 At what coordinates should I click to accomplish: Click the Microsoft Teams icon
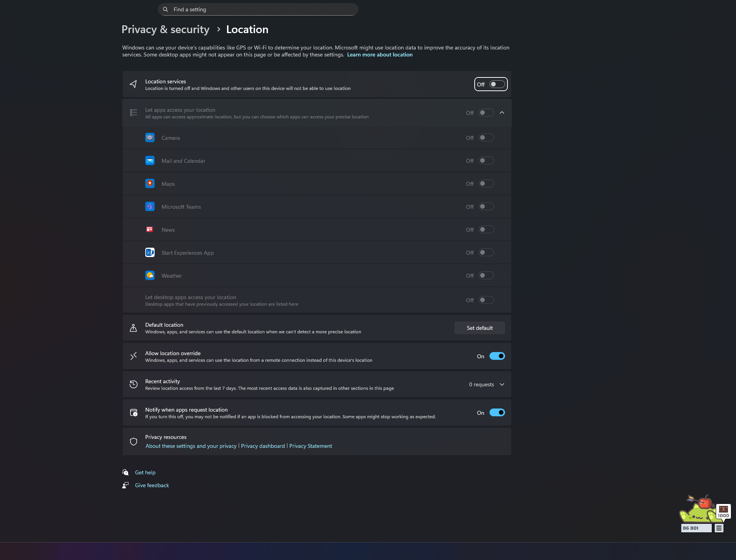tap(150, 207)
